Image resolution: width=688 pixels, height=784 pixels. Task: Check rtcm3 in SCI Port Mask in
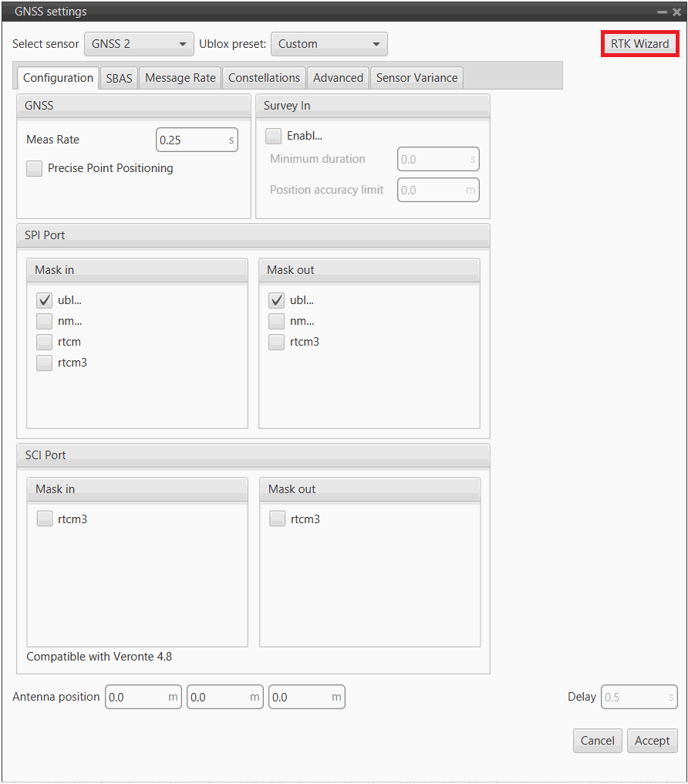[45, 519]
